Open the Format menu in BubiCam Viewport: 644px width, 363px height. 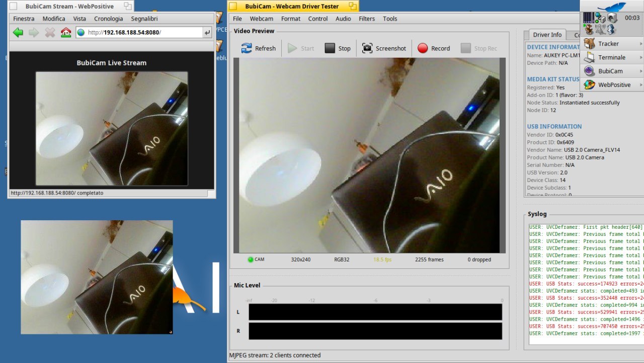[291, 19]
